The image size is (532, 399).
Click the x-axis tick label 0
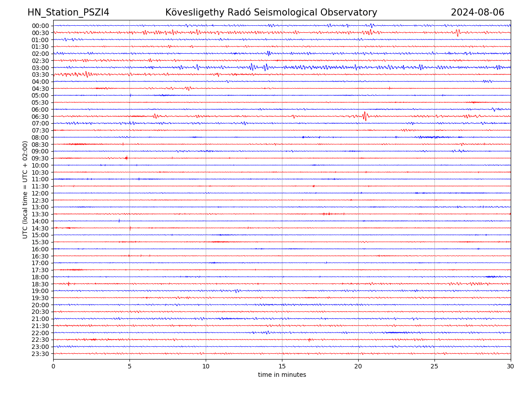point(53,367)
